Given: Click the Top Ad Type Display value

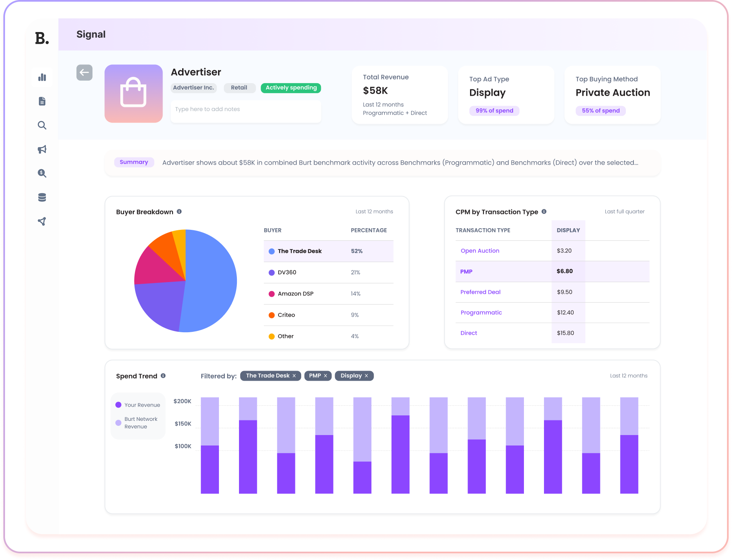Looking at the screenshot, I should tap(487, 93).
